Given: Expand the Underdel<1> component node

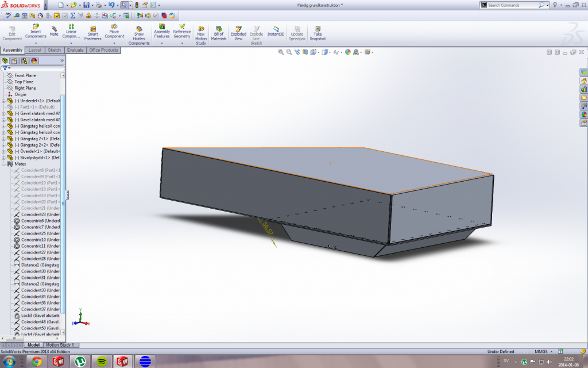Looking at the screenshot, I should click(3, 101).
